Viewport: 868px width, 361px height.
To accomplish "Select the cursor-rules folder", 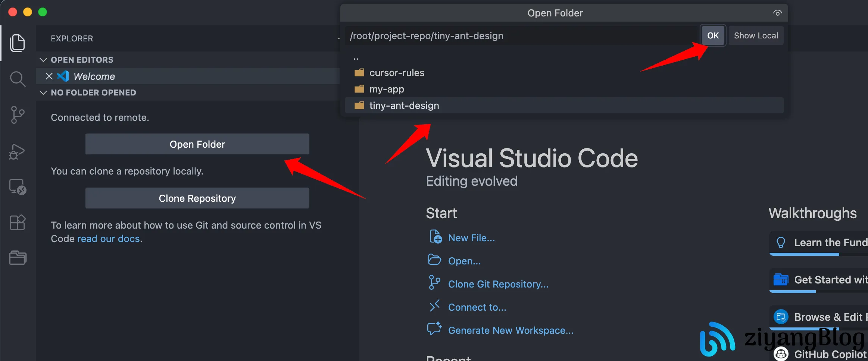I will coord(396,73).
